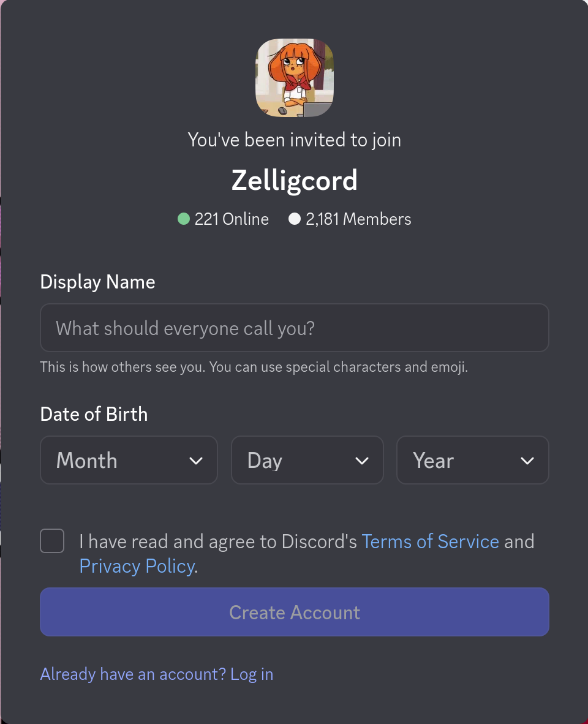Click the Display Name field label
Image resolution: width=588 pixels, height=724 pixels.
click(97, 282)
